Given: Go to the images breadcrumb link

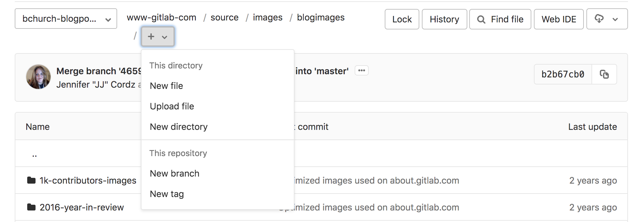Looking at the screenshot, I should (x=268, y=17).
